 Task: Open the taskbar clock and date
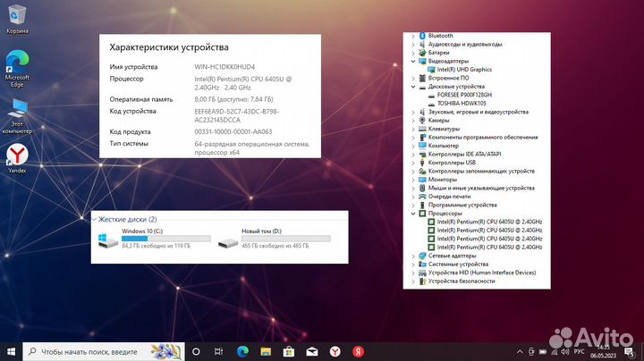click(603, 351)
